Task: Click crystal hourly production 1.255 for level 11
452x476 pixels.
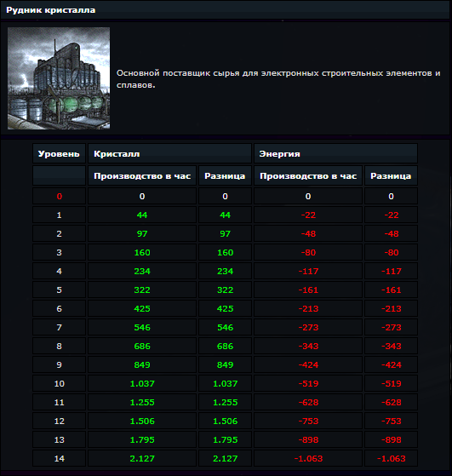Action: tap(142, 403)
